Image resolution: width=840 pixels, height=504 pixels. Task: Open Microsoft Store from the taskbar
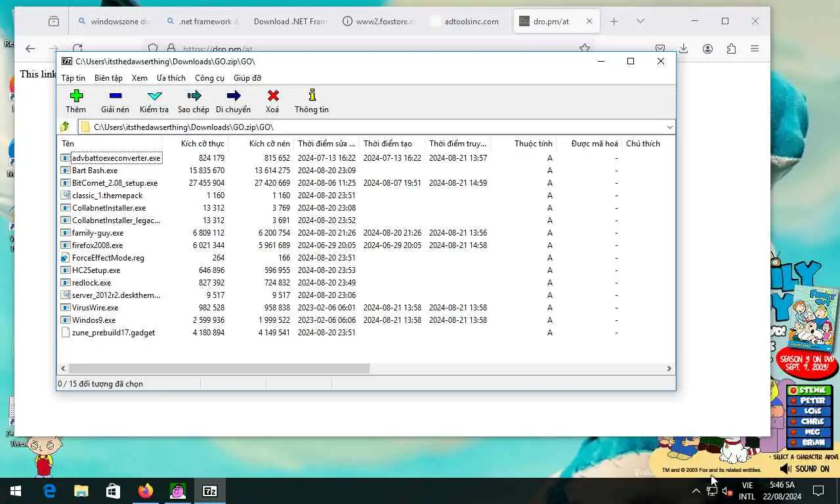pos(113,491)
